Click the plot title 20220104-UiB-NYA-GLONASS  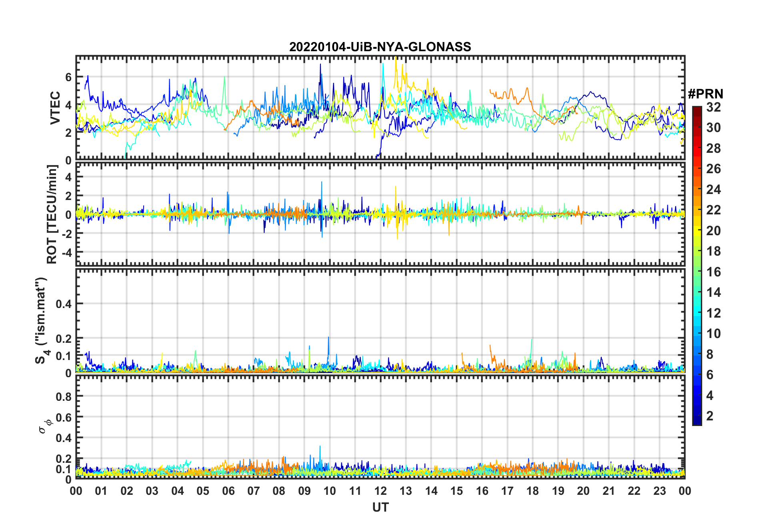tap(380, 47)
